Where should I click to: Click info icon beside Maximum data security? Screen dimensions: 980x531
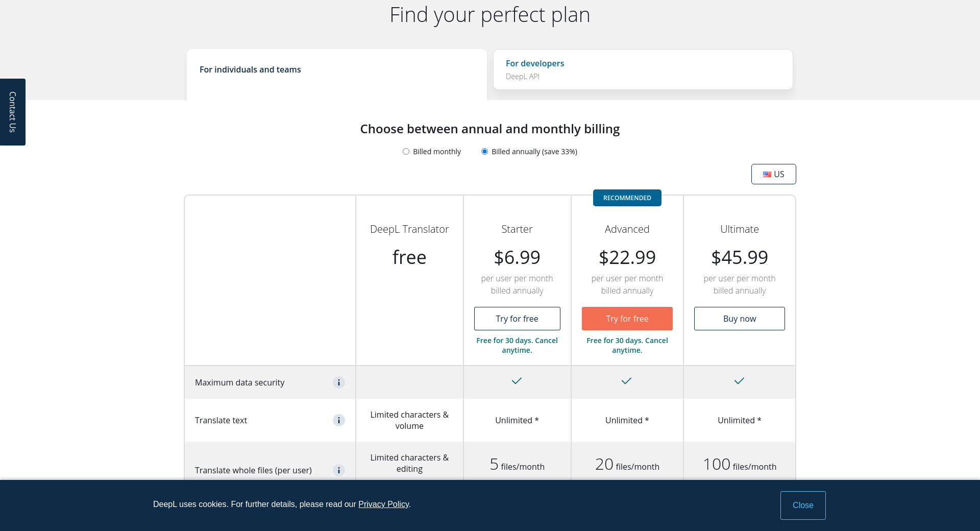click(x=339, y=382)
